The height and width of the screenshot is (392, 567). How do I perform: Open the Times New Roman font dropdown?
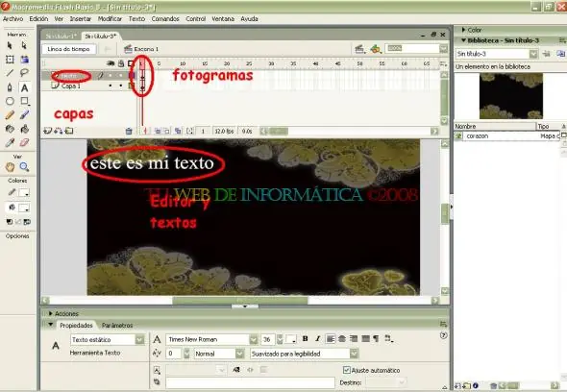[254, 339]
